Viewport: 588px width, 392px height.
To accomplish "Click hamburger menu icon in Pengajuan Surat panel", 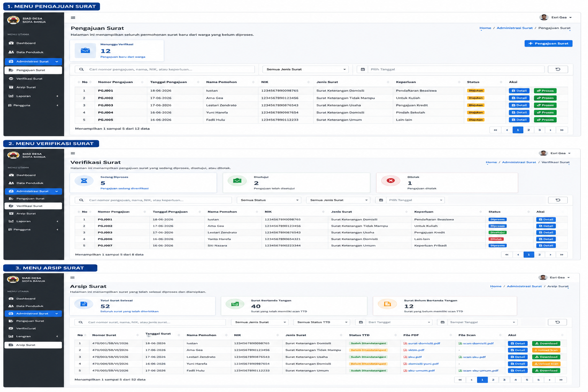I will click(73, 18).
